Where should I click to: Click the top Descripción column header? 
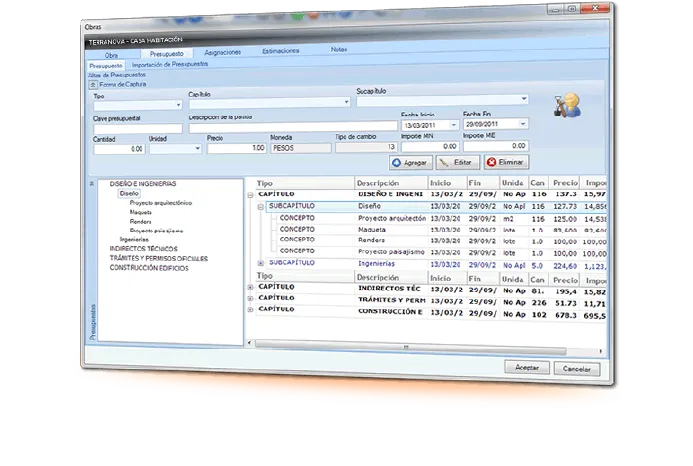pos(391,183)
